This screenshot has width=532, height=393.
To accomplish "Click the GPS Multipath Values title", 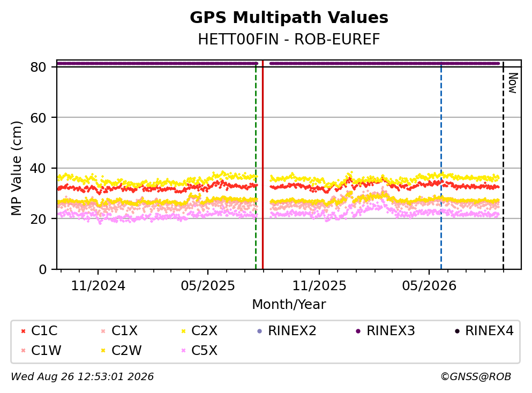I will coord(289,17).
